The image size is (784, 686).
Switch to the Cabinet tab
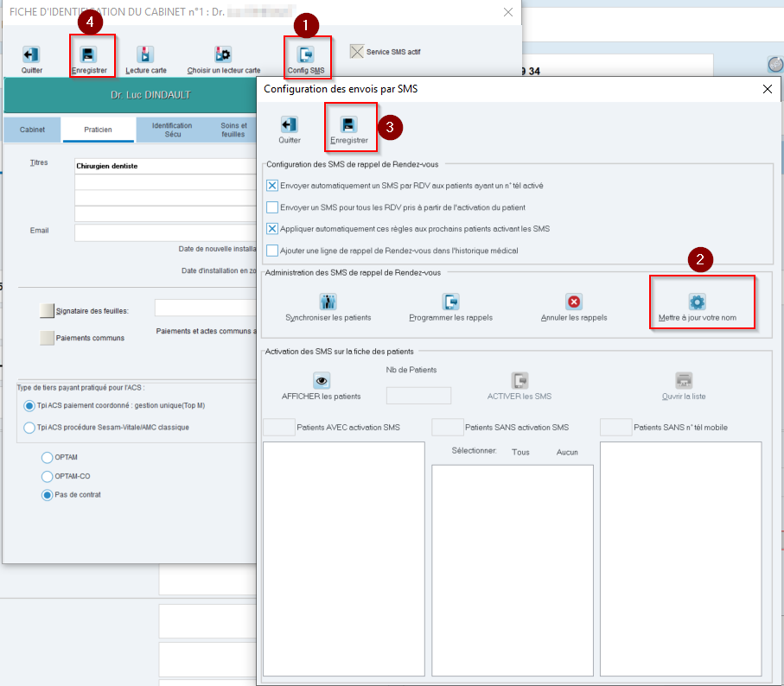tap(33, 130)
